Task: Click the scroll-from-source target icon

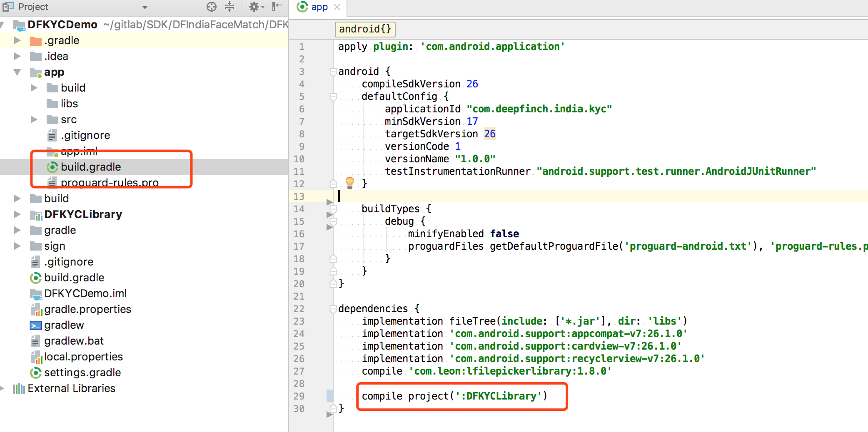Action: (212, 7)
